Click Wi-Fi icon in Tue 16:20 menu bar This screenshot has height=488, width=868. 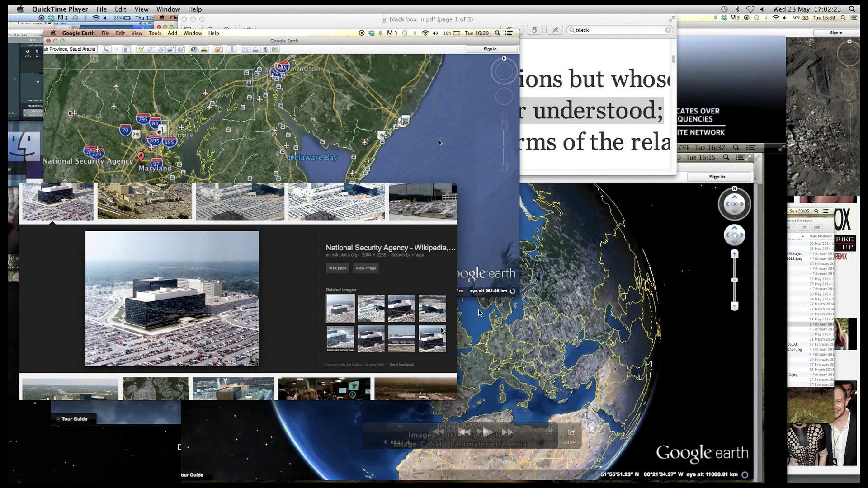(x=425, y=33)
